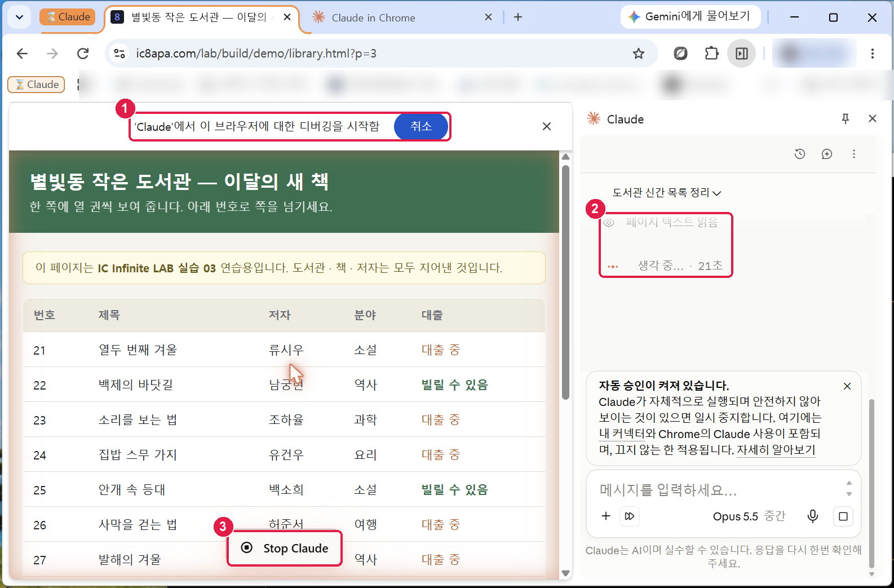The image size is (894, 588).
Task: Switch to the Claude in Chrome tab
Action: pos(374,18)
